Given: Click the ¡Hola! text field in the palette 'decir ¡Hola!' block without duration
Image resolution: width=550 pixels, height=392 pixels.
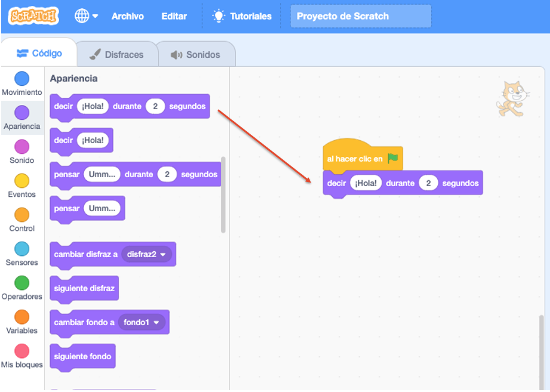Looking at the screenshot, I should (x=92, y=140).
